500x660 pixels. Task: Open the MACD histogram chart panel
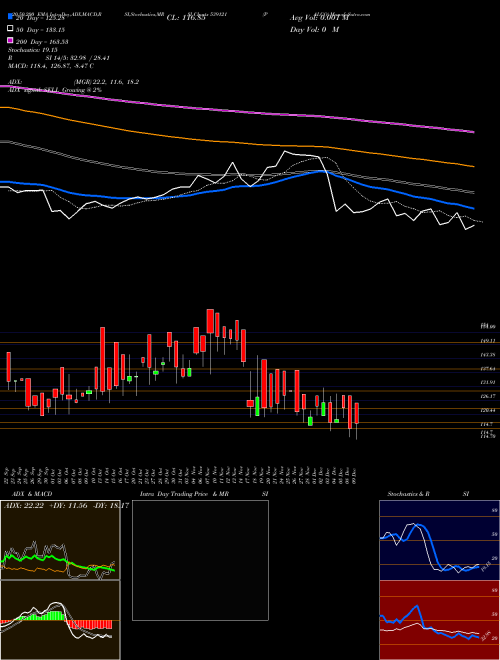(x=60, y=620)
